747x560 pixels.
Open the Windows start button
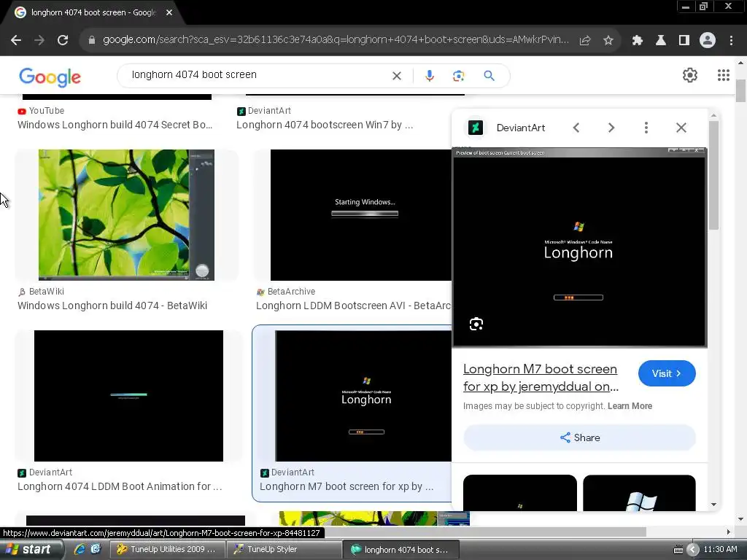click(x=32, y=550)
